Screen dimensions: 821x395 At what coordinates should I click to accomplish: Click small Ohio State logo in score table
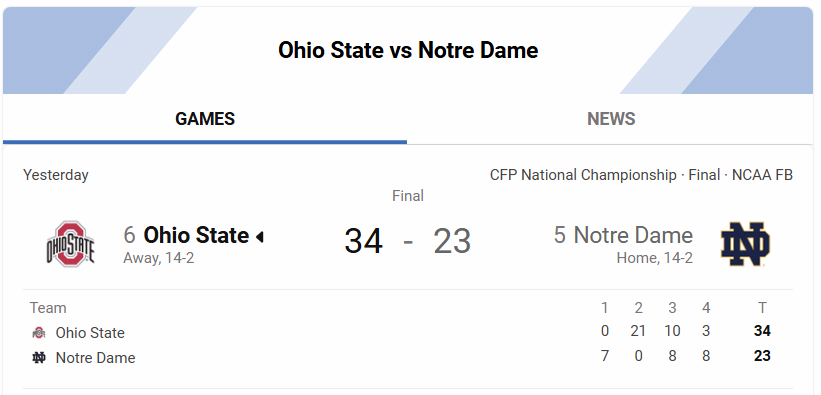(x=39, y=333)
